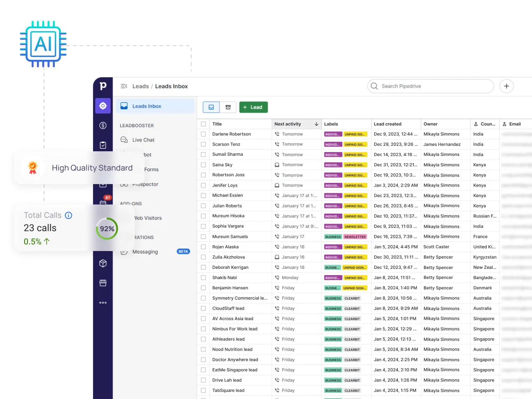Open the Doctor Anywhere lead
532x399 pixels.
point(235,360)
